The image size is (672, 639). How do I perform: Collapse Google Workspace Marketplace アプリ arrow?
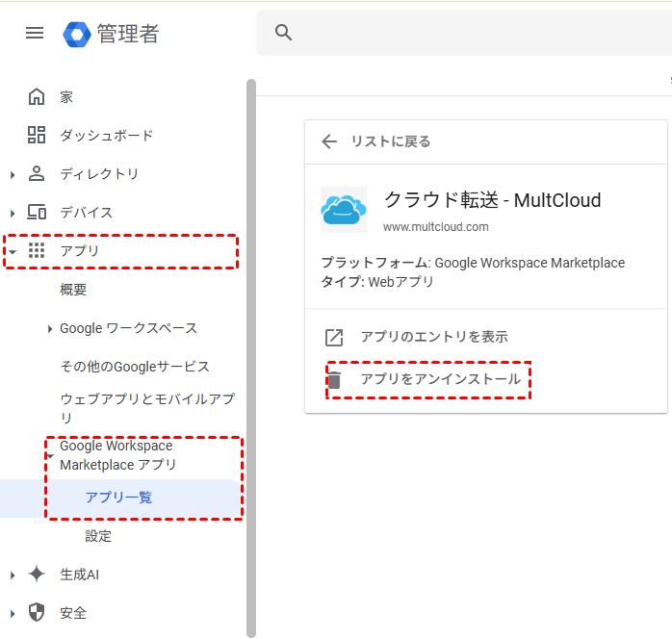point(50,456)
